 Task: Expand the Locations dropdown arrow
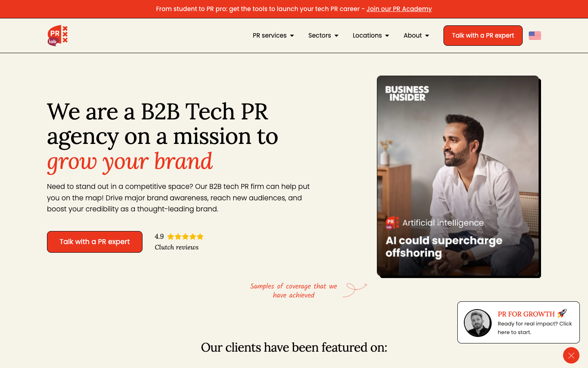pos(387,36)
